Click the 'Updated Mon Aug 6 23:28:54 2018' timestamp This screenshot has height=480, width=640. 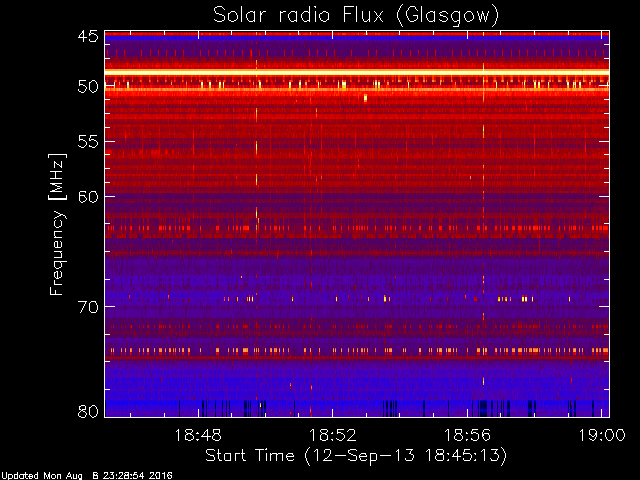click(x=87, y=476)
